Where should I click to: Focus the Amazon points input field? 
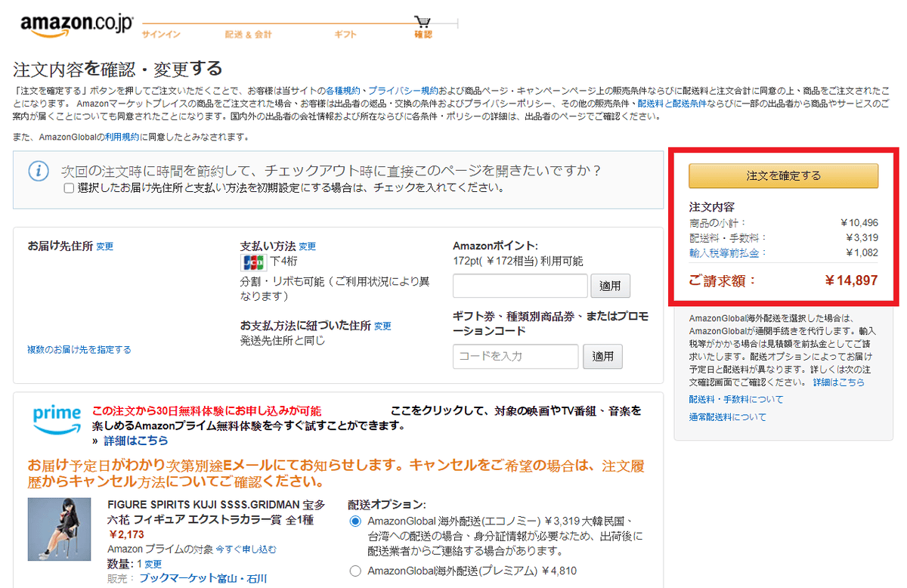(x=520, y=286)
